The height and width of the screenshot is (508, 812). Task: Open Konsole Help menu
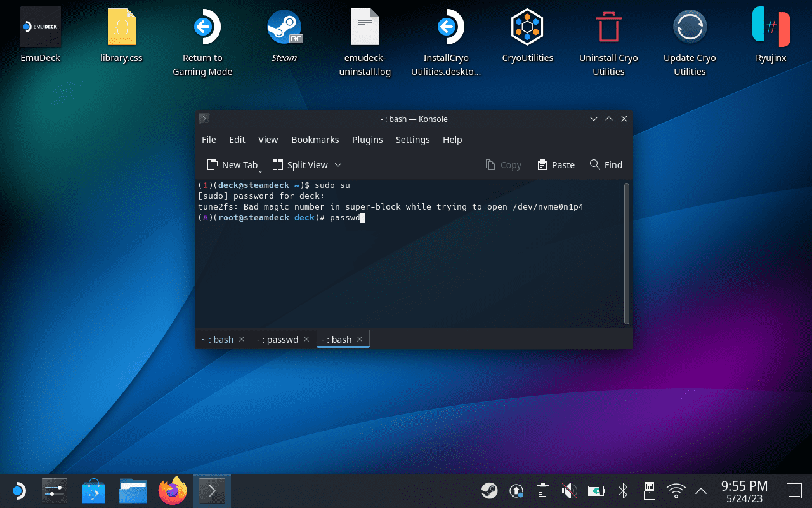point(452,140)
